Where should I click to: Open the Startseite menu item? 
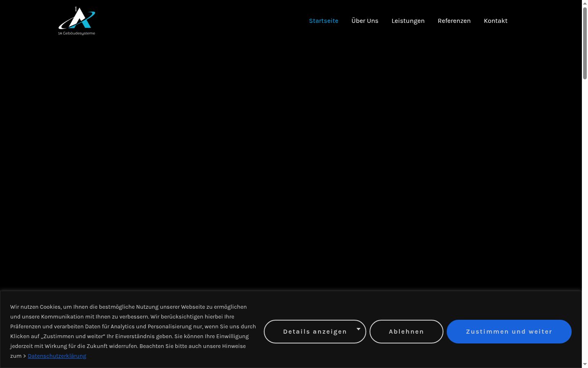click(x=323, y=21)
